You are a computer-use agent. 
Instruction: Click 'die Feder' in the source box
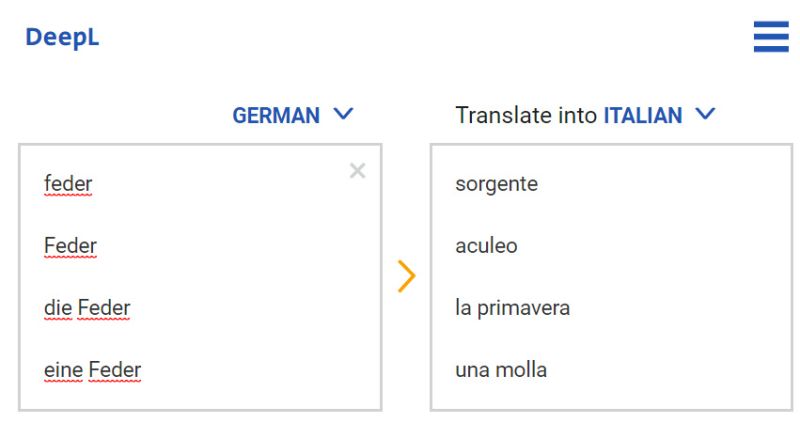click(x=87, y=308)
